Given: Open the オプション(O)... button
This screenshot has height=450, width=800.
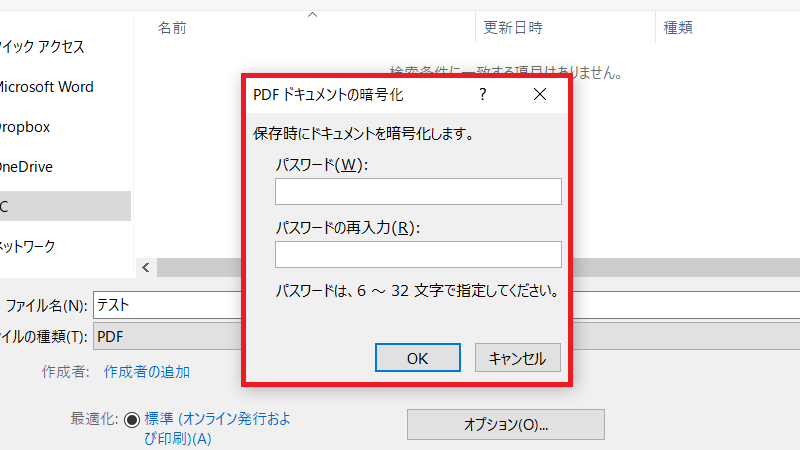Looking at the screenshot, I should pos(505,424).
